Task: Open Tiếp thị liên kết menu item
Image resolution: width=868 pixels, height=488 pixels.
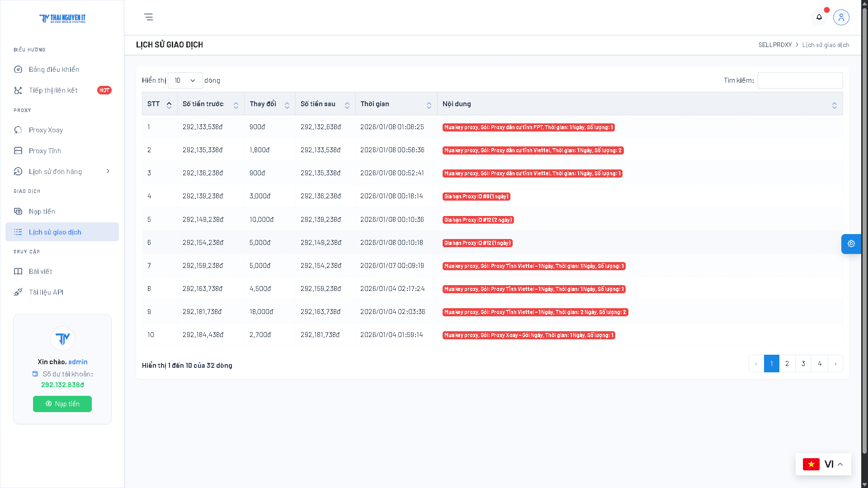Action: coord(62,90)
